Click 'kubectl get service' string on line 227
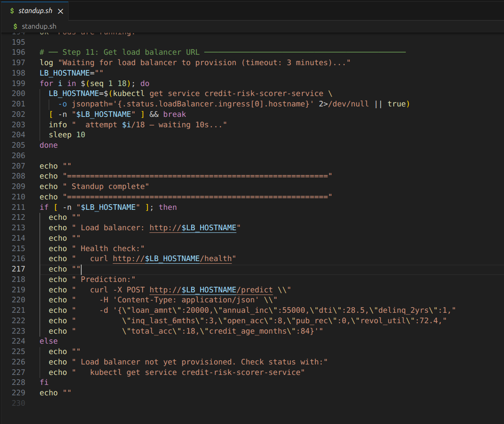Image resolution: width=504 pixels, height=424 pixels. pyautogui.click(x=188, y=372)
